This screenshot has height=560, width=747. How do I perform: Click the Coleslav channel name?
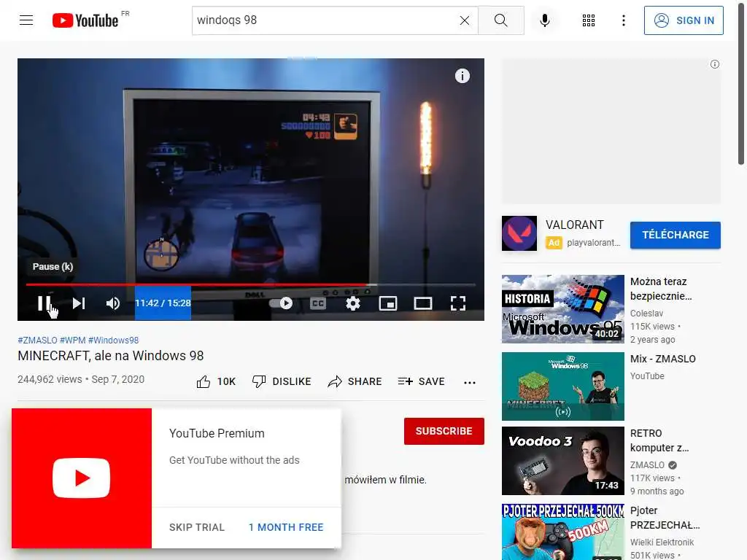pos(646,314)
